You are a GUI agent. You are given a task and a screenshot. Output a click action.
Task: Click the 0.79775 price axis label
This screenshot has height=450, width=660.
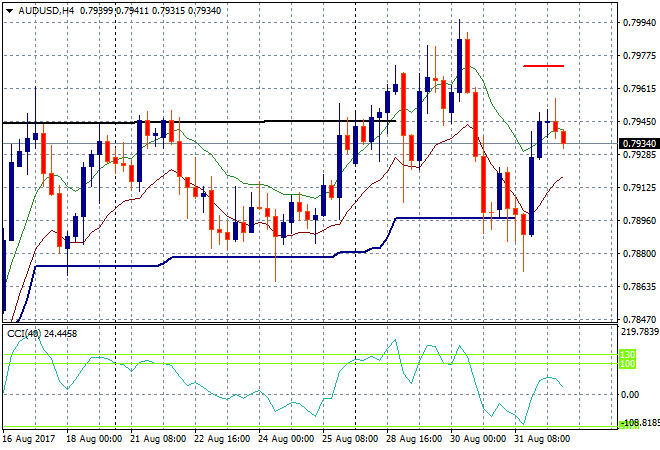(x=639, y=56)
